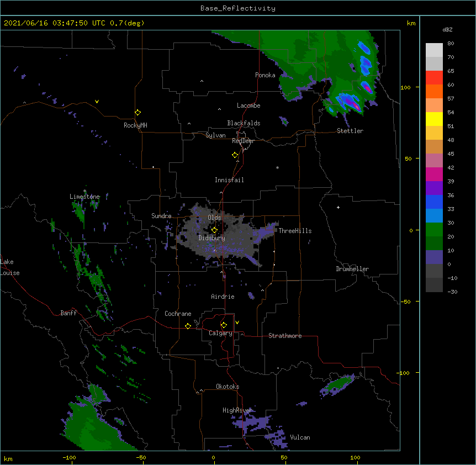Click the white asterisk marker east of Innisfail
Screen dimensions: 476x465
pyautogui.click(x=277, y=167)
